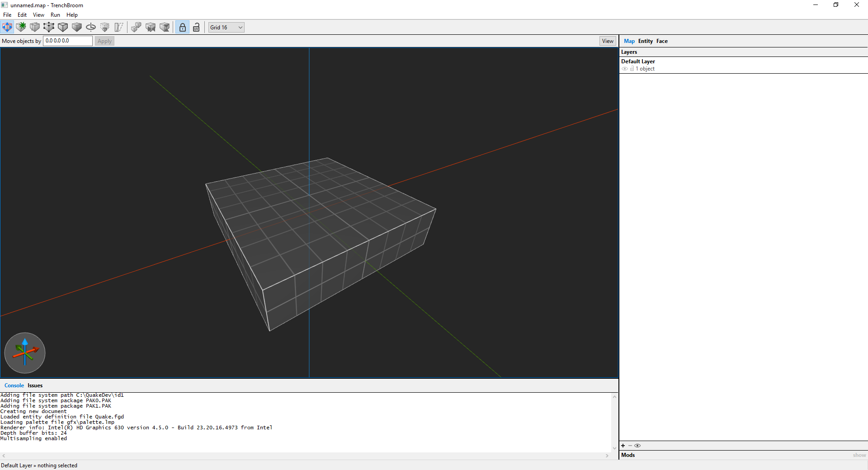Switch to the Vertex tool
The height and width of the screenshot is (470, 868).
(49, 27)
